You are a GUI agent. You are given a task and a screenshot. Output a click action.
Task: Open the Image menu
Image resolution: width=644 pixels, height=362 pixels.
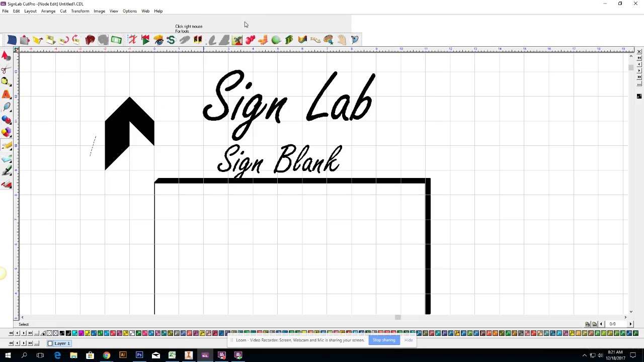pyautogui.click(x=99, y=11)
